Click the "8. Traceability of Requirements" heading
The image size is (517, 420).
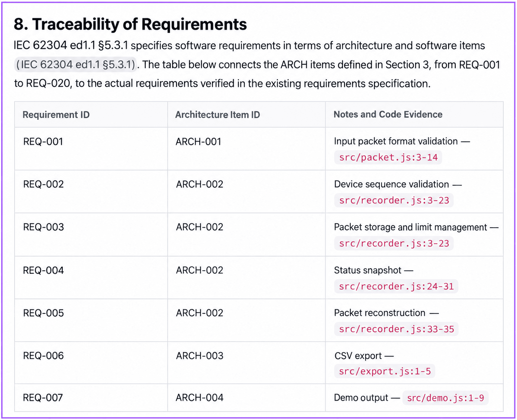[x=130, y=25]
